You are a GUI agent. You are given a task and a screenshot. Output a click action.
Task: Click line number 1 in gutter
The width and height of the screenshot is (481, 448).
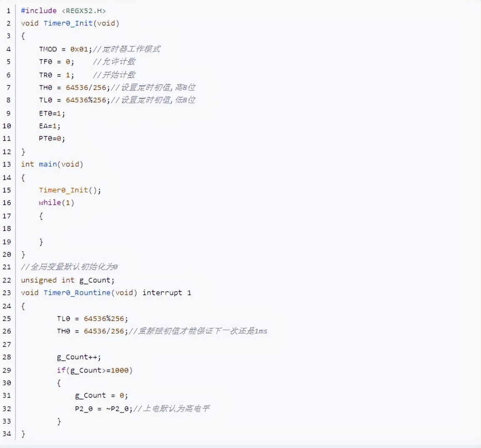pos(9,11)
